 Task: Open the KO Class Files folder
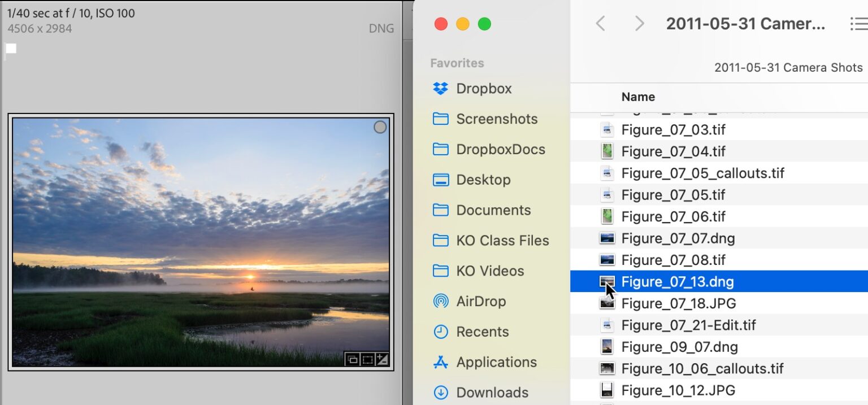[x=502, y=241]
